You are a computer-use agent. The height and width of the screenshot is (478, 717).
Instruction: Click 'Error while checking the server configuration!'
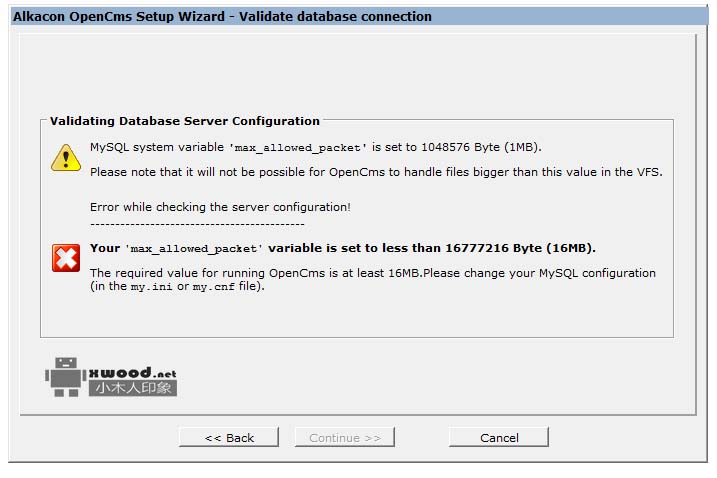pyautogui.click(x=220, y=207)
